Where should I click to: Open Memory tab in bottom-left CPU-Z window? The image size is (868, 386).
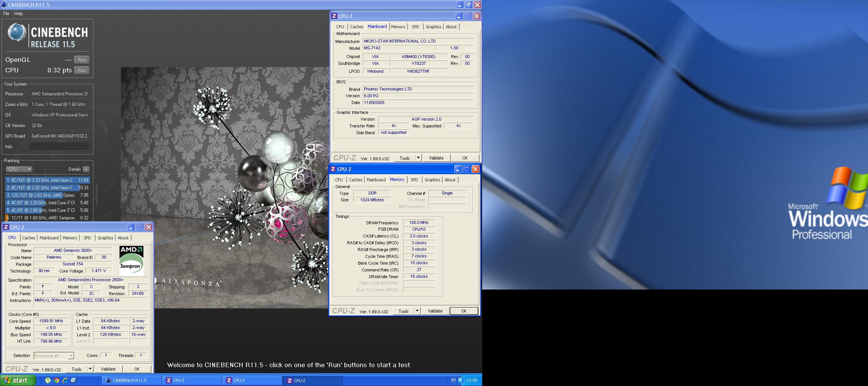(x=70, y=238)
